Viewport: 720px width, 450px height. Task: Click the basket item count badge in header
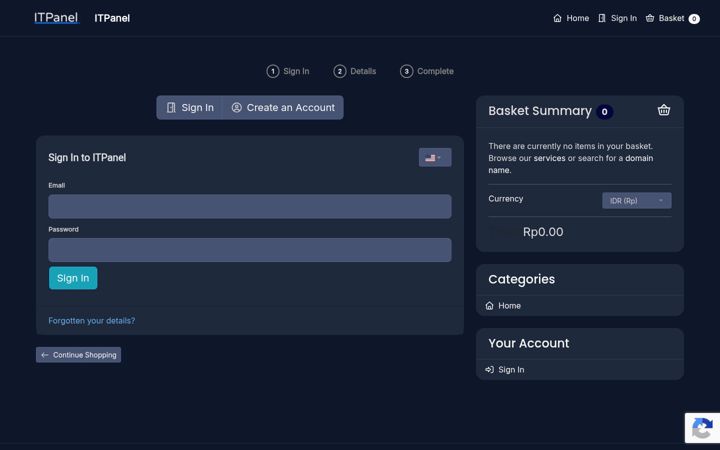point(694,19)
